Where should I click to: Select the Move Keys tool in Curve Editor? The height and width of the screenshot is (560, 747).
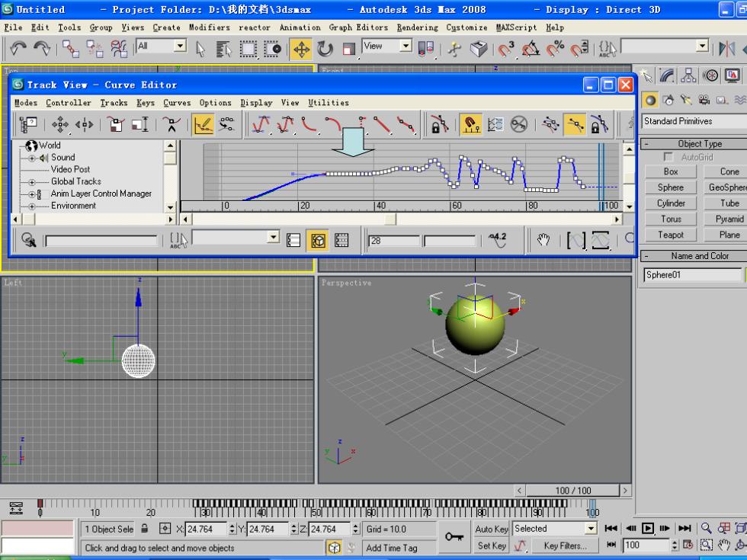pyautogui.click(x=60, y=125)
